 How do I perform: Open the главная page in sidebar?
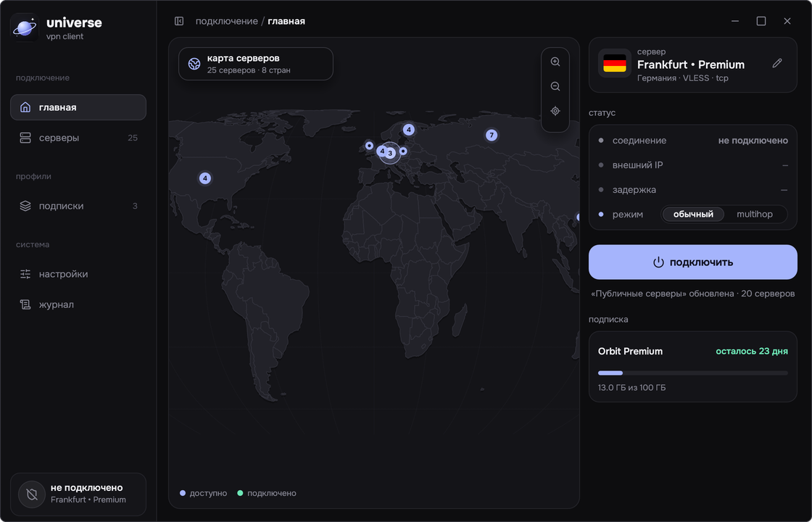78,107
